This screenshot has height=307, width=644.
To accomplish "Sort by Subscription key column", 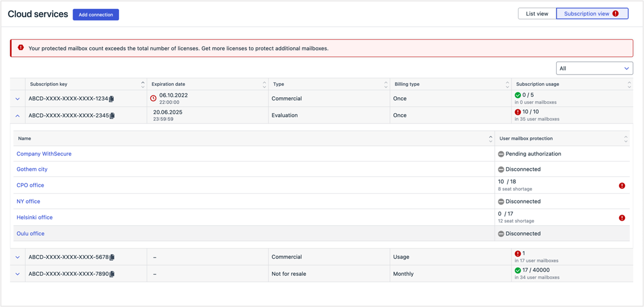I will 143,84.
